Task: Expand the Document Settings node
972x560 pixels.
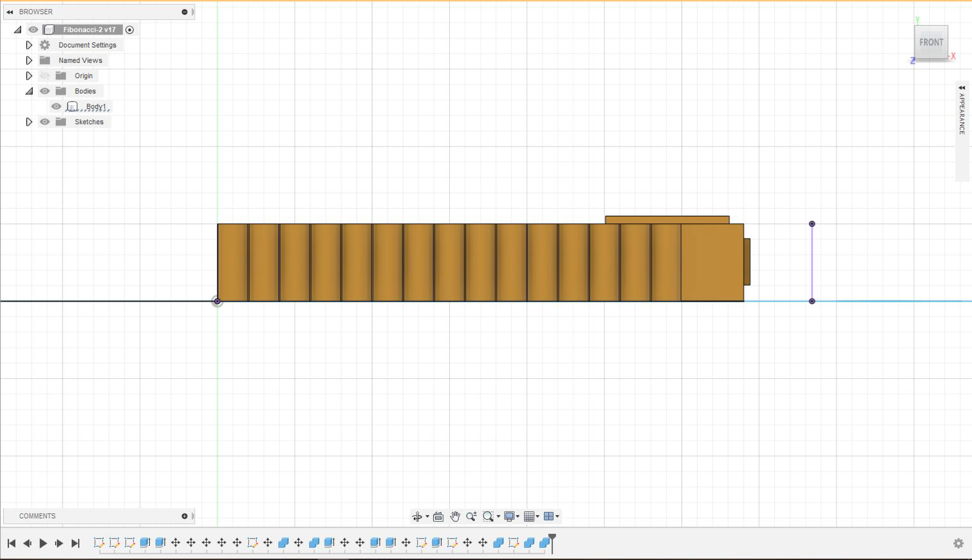Action: [x=29, y=45]
